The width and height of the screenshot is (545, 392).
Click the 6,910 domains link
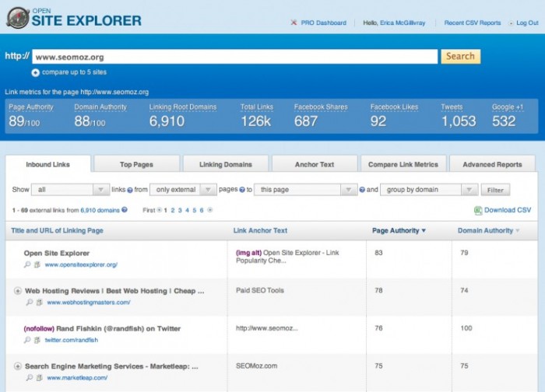click(100, 210)
